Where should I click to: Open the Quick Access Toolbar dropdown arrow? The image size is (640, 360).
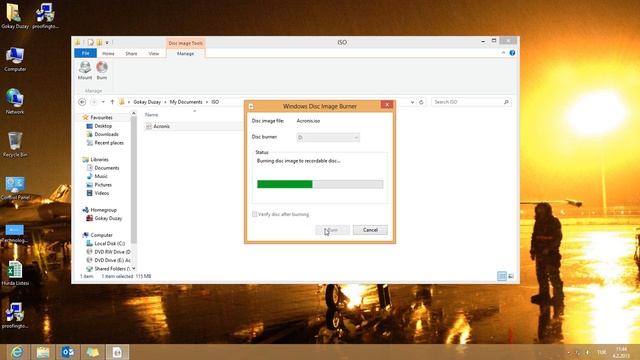point(107,42)
